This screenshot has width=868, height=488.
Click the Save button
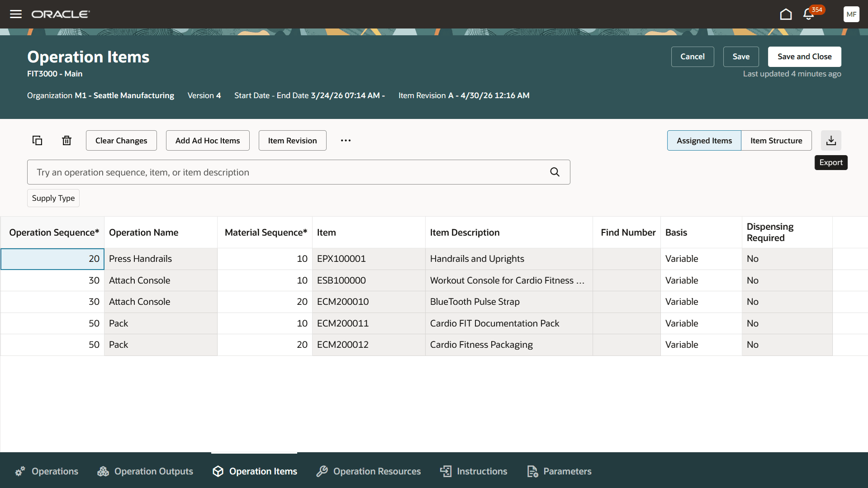click(x=741, y=57)
